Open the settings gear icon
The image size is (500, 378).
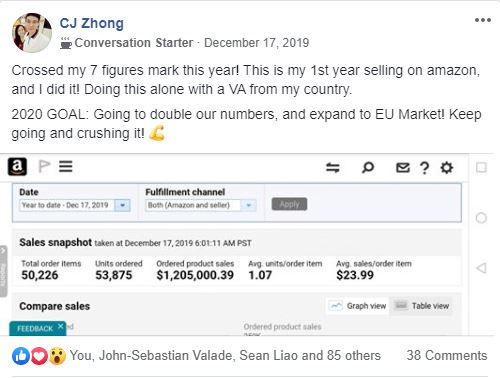tap(447, 167)
